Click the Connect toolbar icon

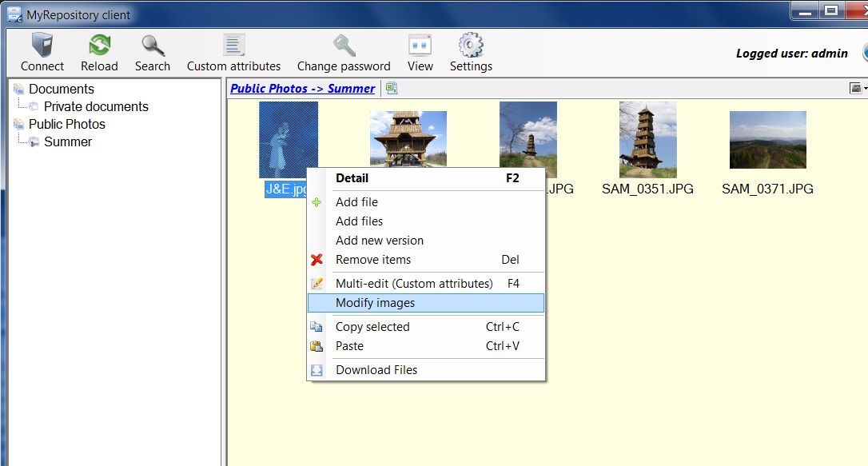pos(42,46)
